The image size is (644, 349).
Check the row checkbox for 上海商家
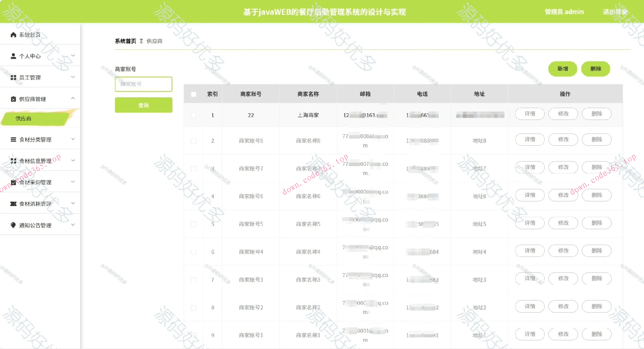click(194, 115)
